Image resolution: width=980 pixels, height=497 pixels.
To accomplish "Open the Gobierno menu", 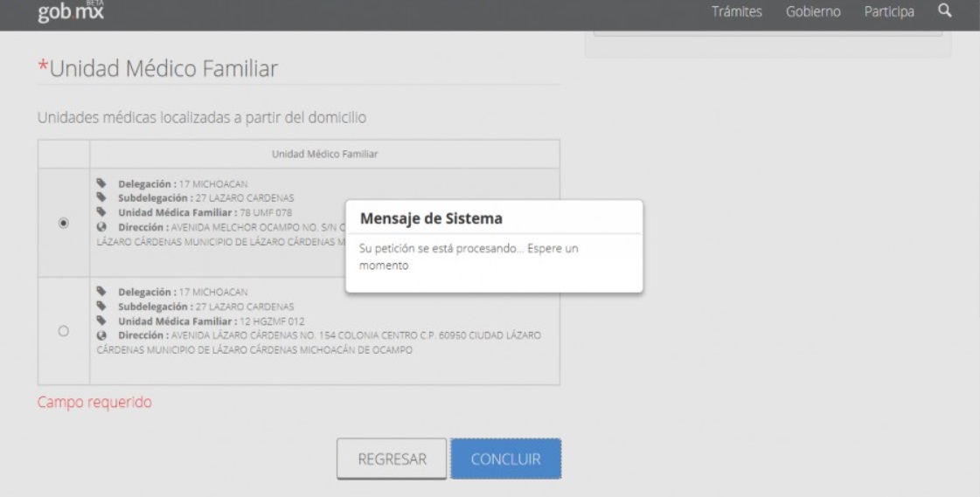I will [x=813, y=12].
